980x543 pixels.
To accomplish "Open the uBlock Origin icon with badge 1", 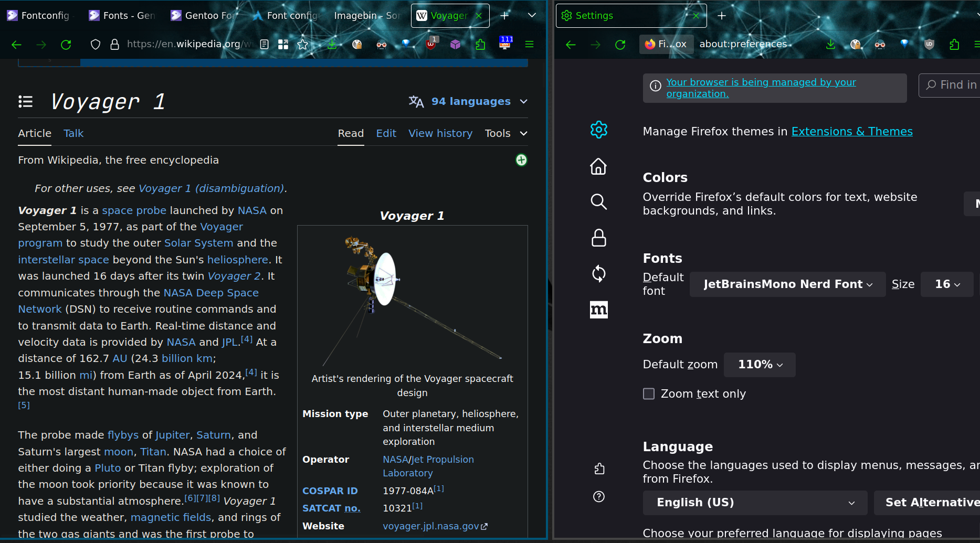I will [x=431, y=44].
